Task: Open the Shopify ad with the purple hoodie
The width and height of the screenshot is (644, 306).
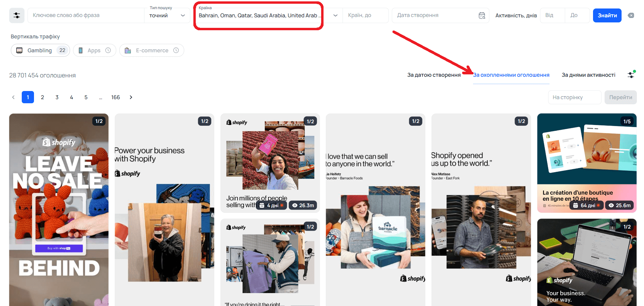Action: [x=270, y=263]
